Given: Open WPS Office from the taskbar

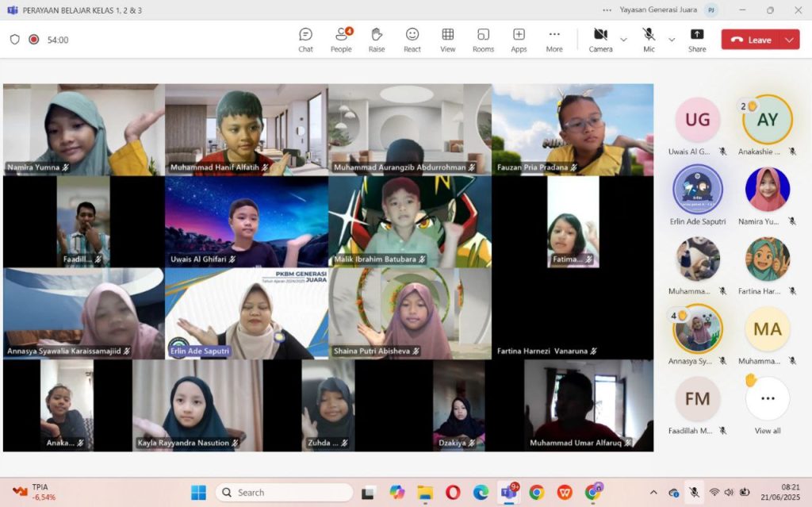Looking at the screenshot, I should click(x=565, y=492).
